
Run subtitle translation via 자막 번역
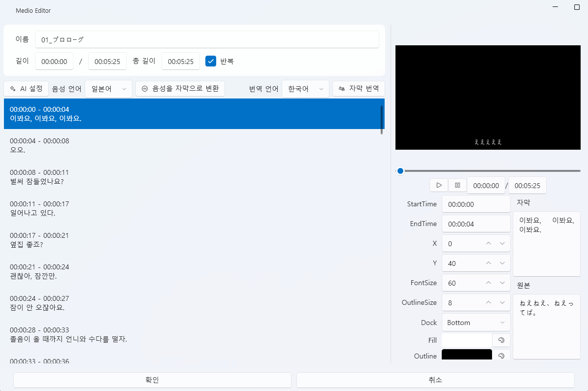tap(359, 89)
